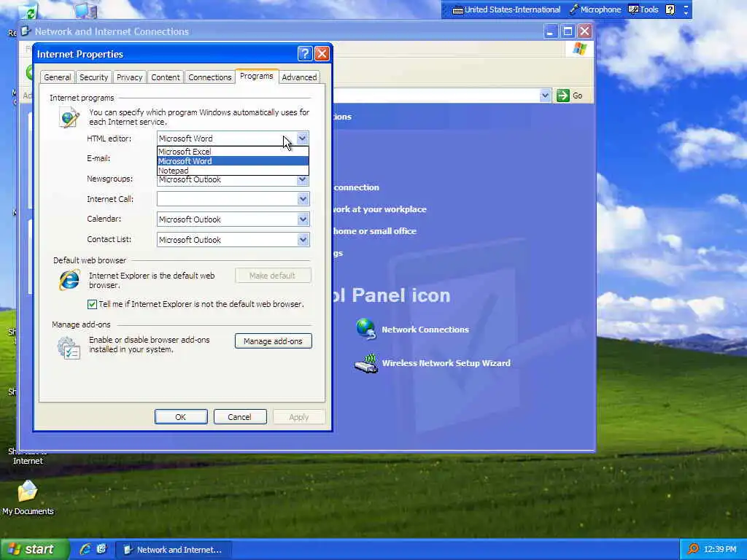Switch to the Advanced tab

click(x=299, y=77)
